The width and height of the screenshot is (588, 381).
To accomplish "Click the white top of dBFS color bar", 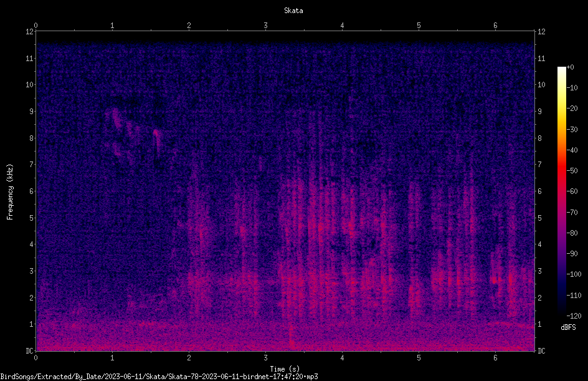I will click(561, 69).
